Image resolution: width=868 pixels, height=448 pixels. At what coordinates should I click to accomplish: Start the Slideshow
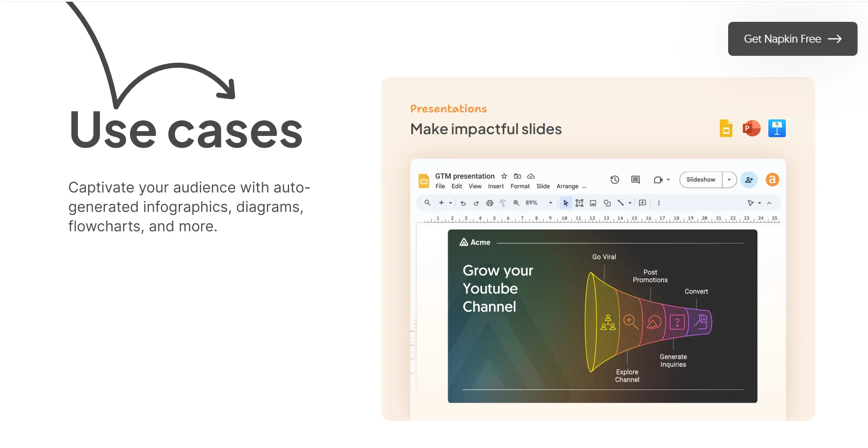700,180
